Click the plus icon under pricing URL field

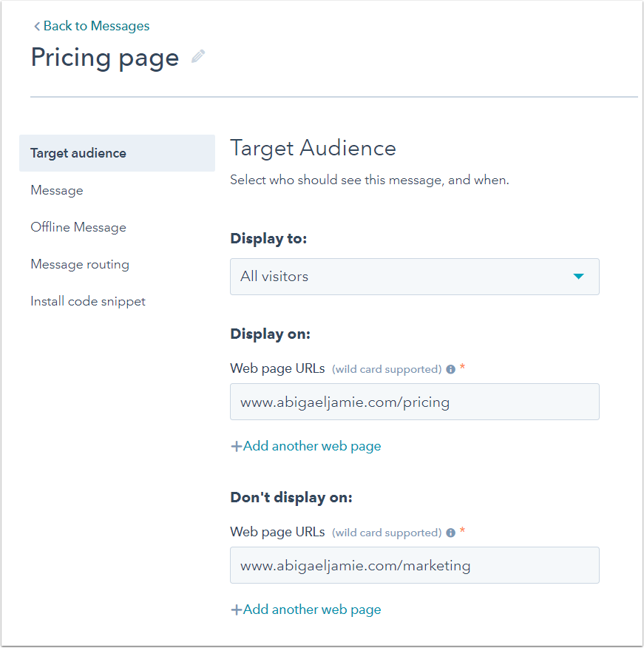236,446
